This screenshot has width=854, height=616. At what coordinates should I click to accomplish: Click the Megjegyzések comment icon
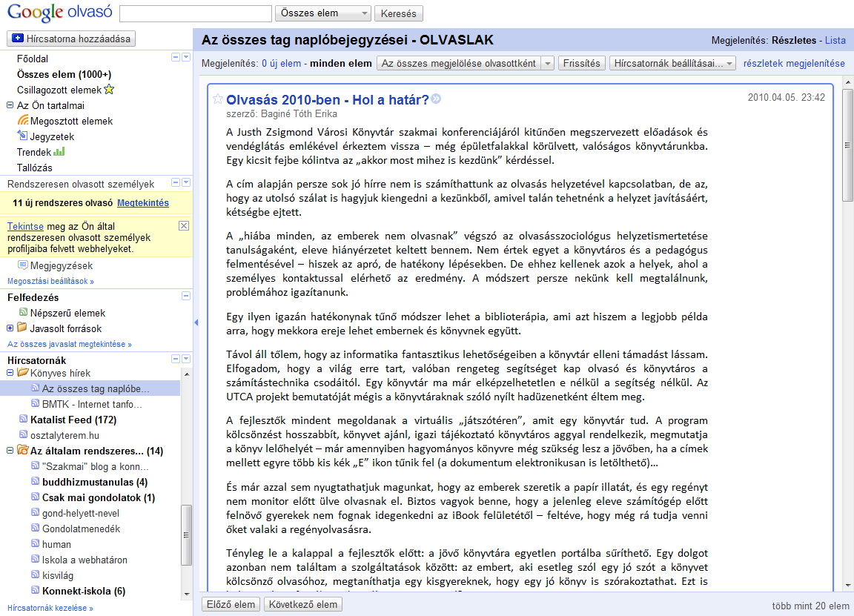pyautogui.click(x=23, y=265)
